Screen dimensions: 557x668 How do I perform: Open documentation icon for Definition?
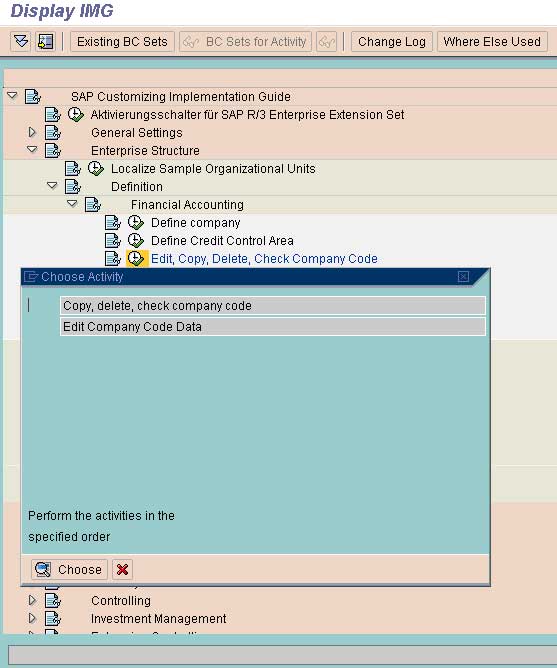[x=73, y=186]
